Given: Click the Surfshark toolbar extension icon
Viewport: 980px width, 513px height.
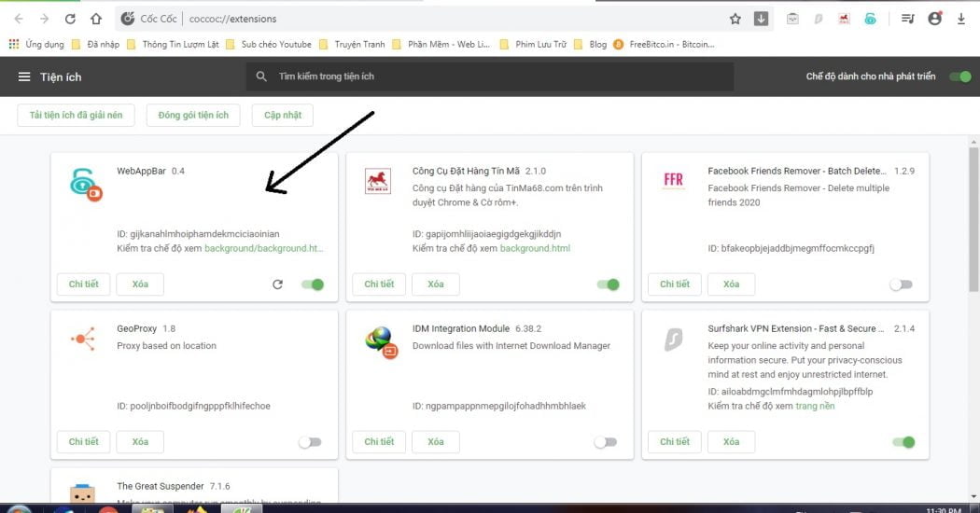Looking at the screenshot, I should [819, 19].
